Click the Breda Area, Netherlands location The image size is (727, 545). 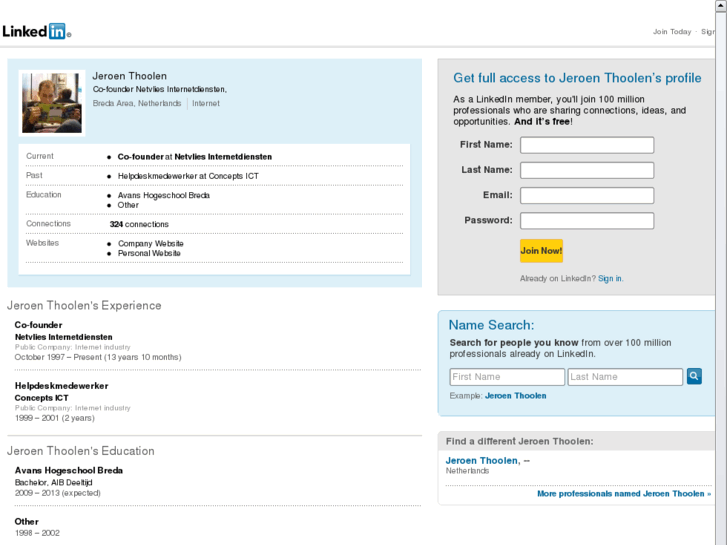(137, 103)
